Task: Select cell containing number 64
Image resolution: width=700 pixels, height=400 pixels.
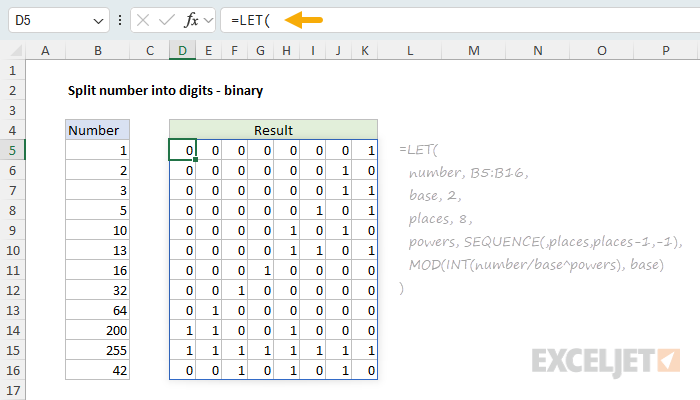Action: tap(97, 310)
